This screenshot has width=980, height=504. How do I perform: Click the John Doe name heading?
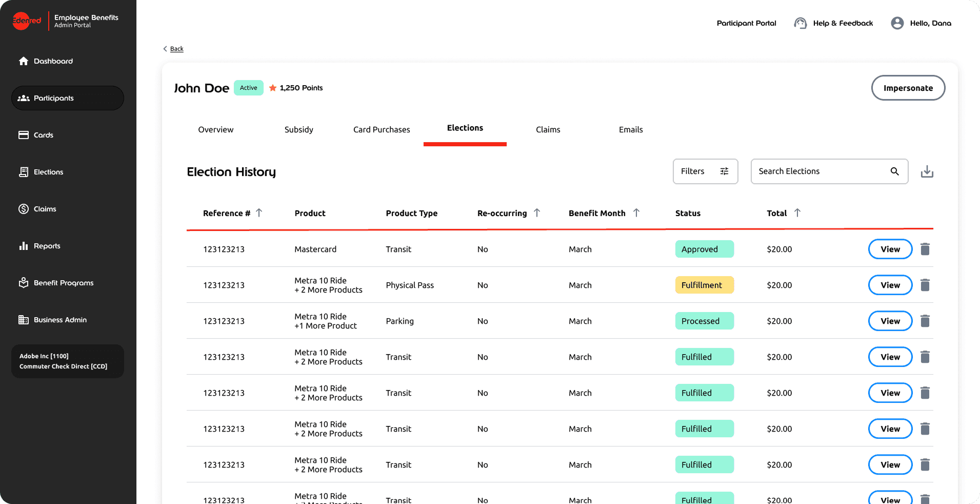point(202,88)
